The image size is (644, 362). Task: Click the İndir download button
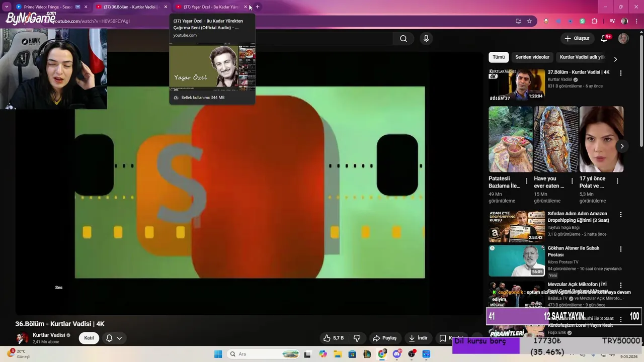[418, 338]
